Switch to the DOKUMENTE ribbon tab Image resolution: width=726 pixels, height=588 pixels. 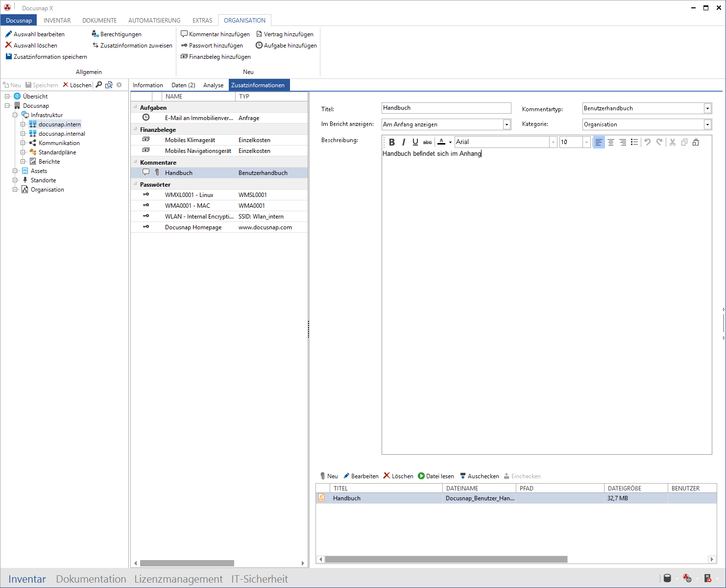99,20
